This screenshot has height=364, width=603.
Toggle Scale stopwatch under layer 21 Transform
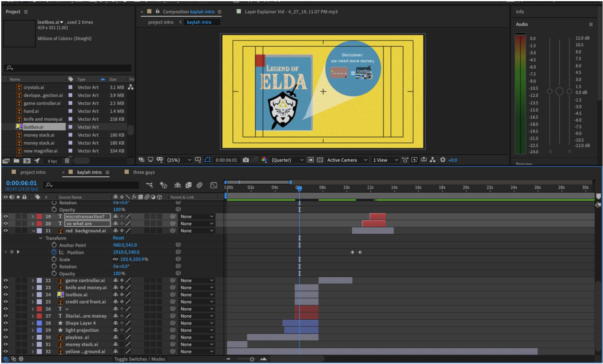(54, 259)
